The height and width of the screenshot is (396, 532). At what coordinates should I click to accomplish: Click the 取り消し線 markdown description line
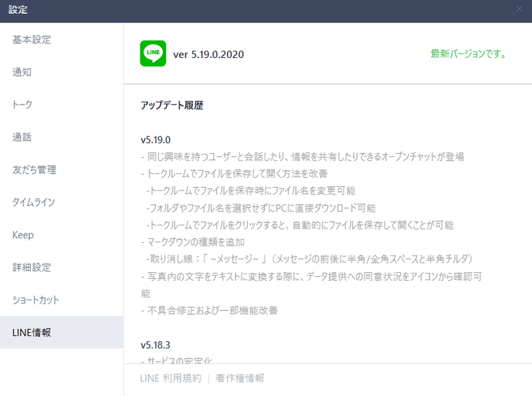click(309, 260)
